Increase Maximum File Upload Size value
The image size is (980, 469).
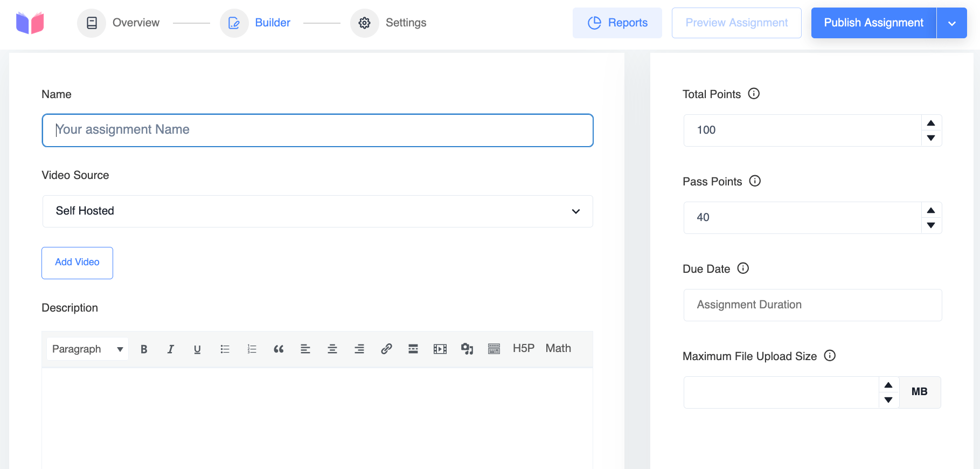pyautogui.click(x=888, y=385)
